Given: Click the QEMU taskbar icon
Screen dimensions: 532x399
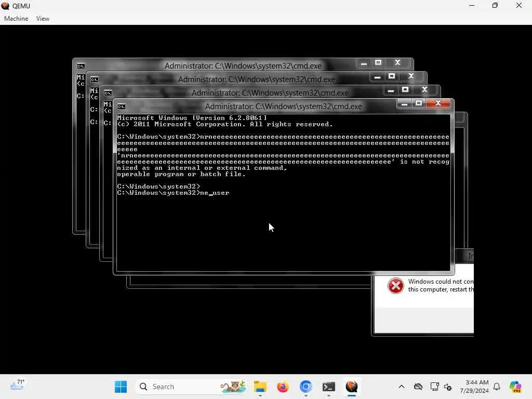Looking at the screenshot, I should click(x=352, y=387).
